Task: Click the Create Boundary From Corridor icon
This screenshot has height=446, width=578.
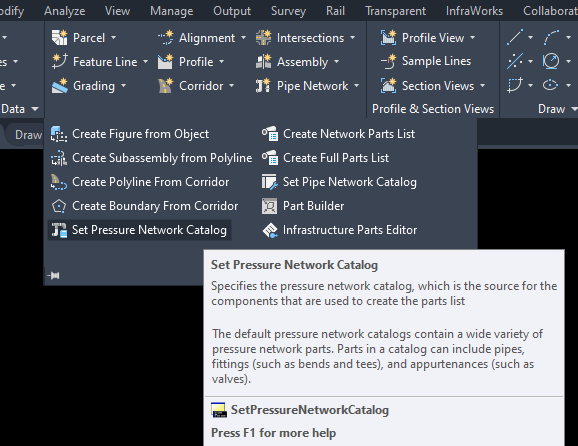Action: coord(59,206)
